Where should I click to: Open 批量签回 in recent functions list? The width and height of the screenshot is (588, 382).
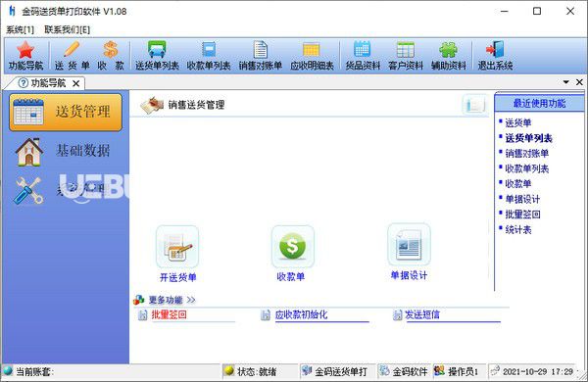522,215
